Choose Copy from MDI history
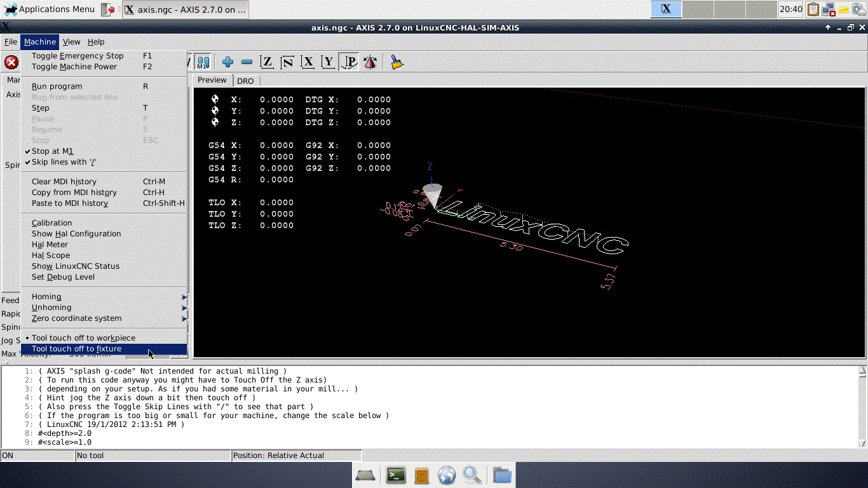Viewport: 868px width, 488px height. 104,193
